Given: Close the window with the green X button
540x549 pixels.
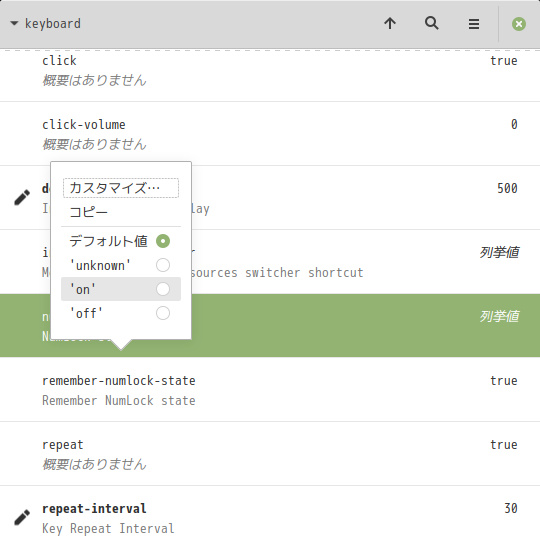Looking at the screenshot, I should (519, 24).
